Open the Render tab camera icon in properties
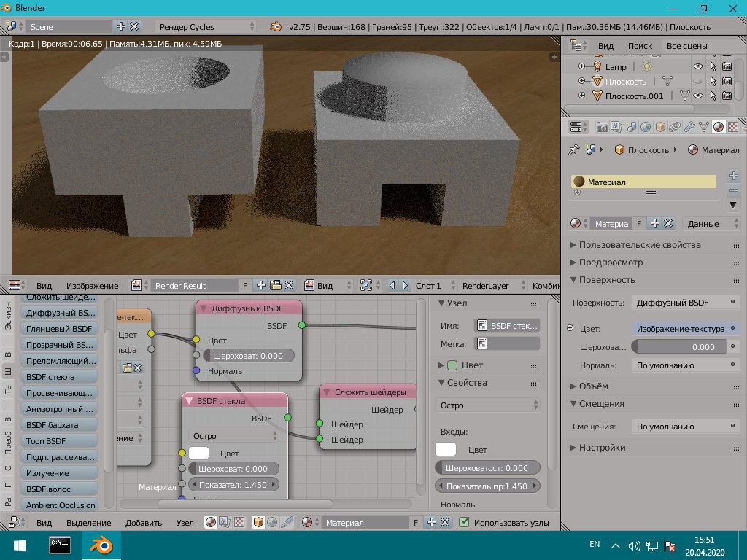 pos(602,127)
